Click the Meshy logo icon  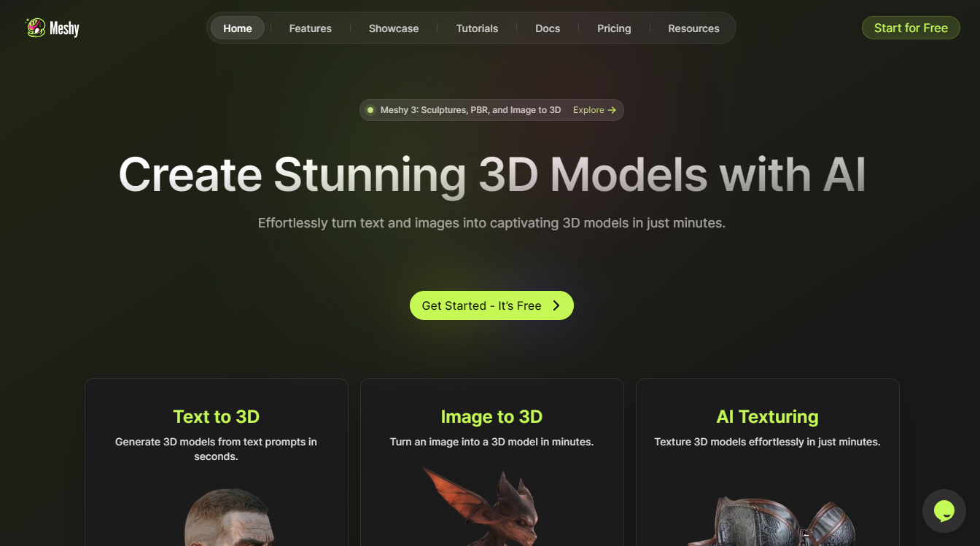click(x=35, y=28)
